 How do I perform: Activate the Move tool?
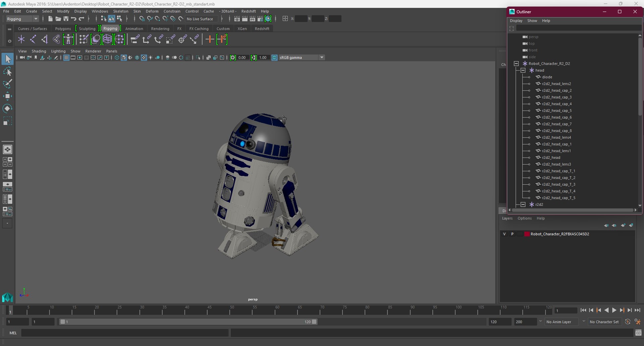point(7,96)
